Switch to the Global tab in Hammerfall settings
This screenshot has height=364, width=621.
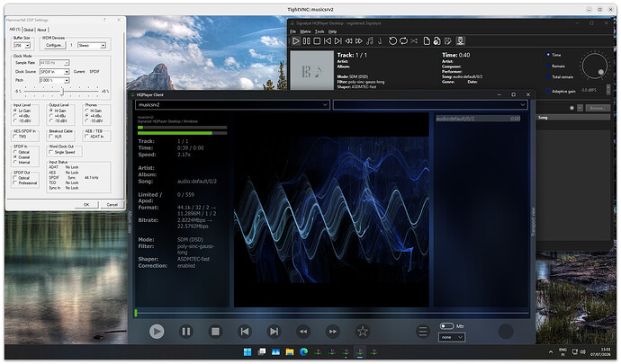(x=29, y=30)
